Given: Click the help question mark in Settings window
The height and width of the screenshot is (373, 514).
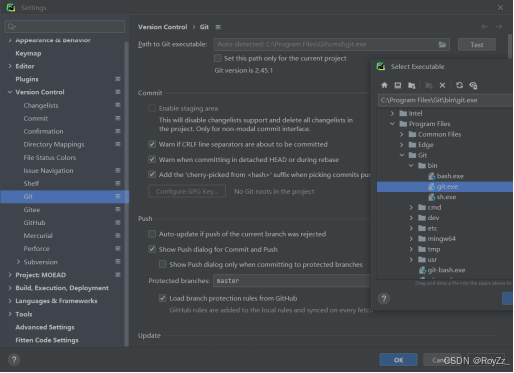Looking at the screenshot, I should pyautogui.click(x=14, y=360).
